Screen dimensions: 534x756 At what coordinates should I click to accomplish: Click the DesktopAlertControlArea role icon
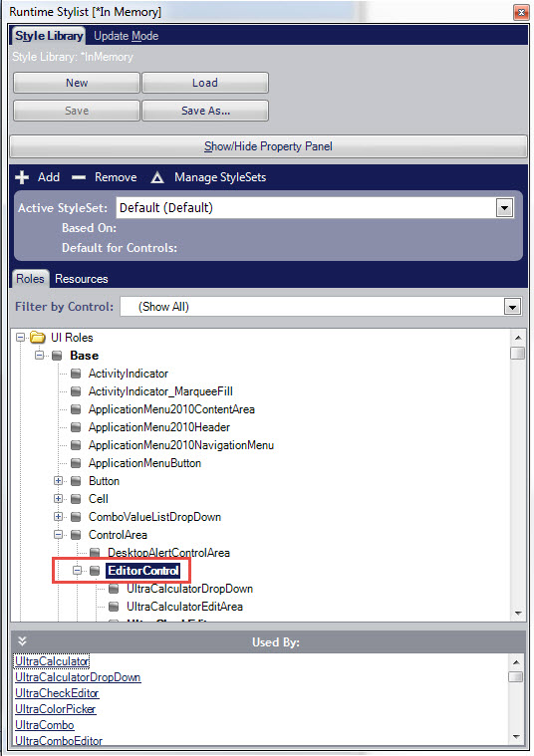95,553
